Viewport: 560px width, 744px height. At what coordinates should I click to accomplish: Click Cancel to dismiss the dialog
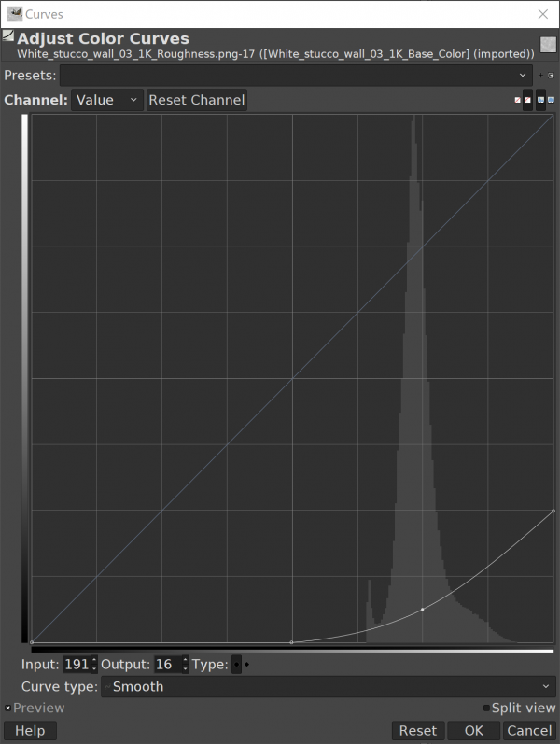(x=529, y=731)
